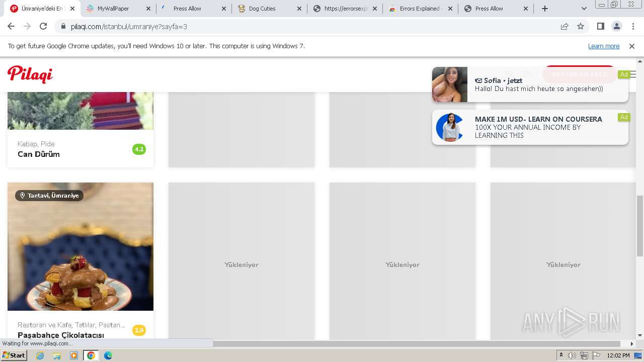Click Restoran ve Kafe, Tatlılar category text
This screenshot has width=644, height=362.
[x=71, y=325]
